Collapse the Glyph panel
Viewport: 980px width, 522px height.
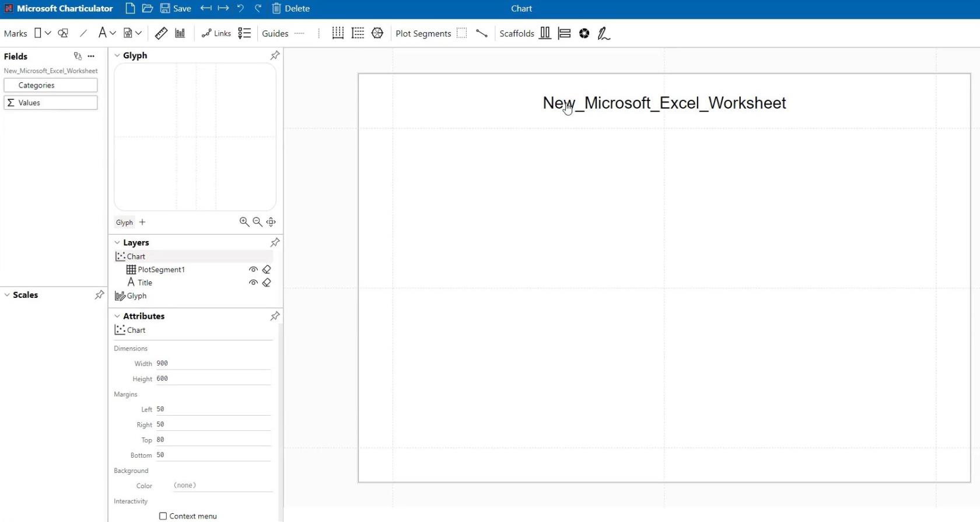(x=117, y=55)
